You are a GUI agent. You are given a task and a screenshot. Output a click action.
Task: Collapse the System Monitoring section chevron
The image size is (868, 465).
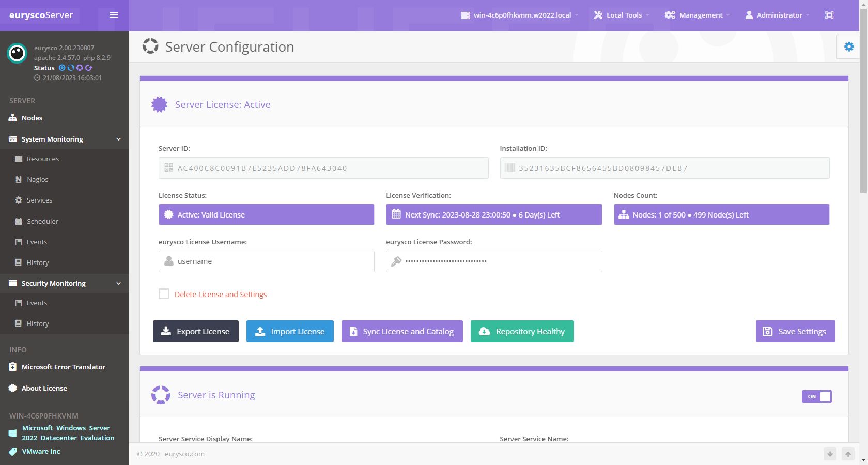coord(119,139)
